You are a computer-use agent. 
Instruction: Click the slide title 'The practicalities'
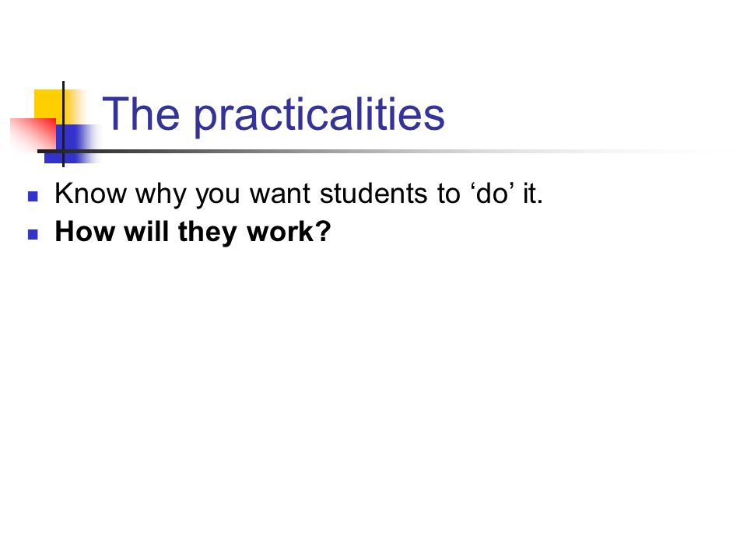[x=273, y=115]
